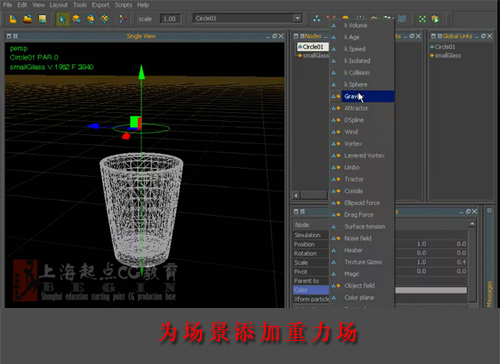The image size is (500, 364).
Task: Choose Layered Vortex from the daemon list
Action: [362, 156]
